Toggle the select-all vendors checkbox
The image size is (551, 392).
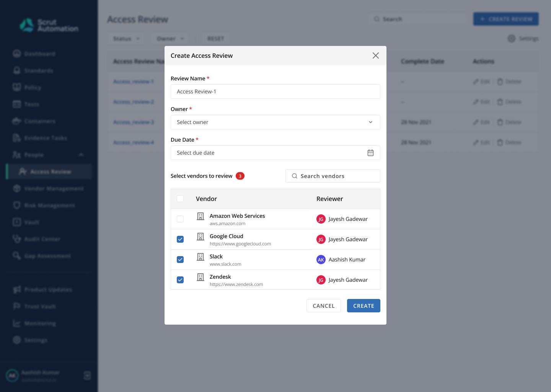click(x=180, y=199)
